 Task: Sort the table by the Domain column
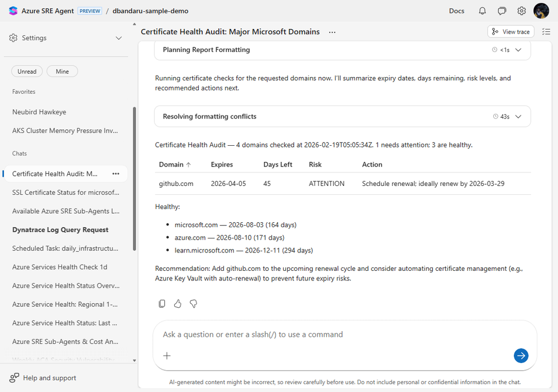(175, 165)
